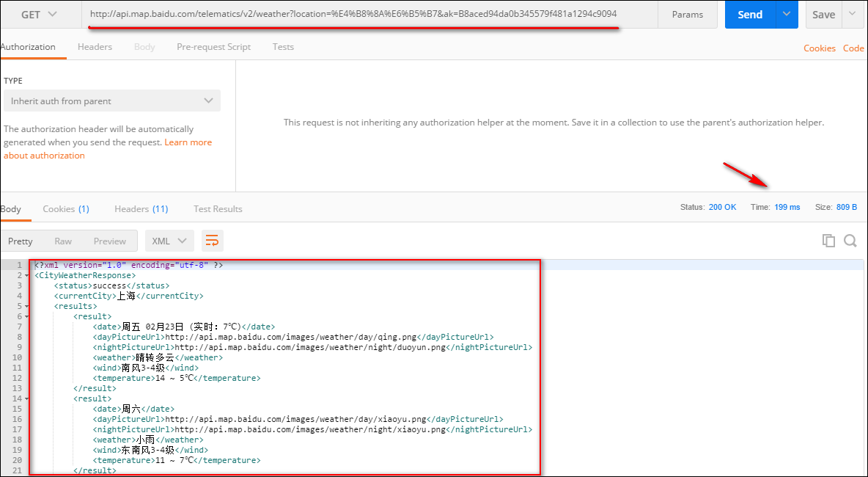Image resolution: width=868 pixels, height=477 pixels.
Task: Click the request URL input field
Action: [x=369, y=15]
